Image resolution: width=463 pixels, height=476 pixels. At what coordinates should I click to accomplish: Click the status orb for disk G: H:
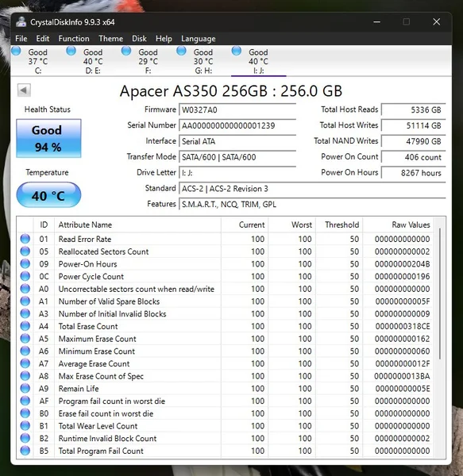click(x=181, y=51)
